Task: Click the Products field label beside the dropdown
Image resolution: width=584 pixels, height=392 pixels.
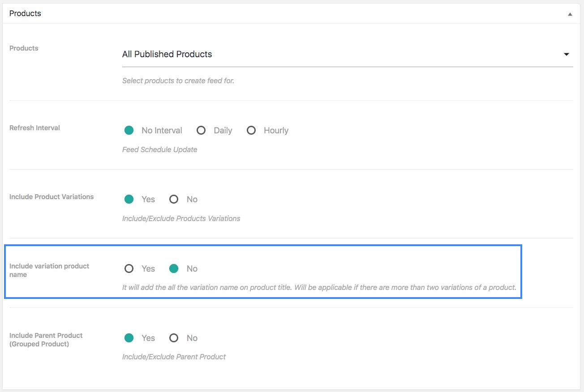Action: click(24, 48)
